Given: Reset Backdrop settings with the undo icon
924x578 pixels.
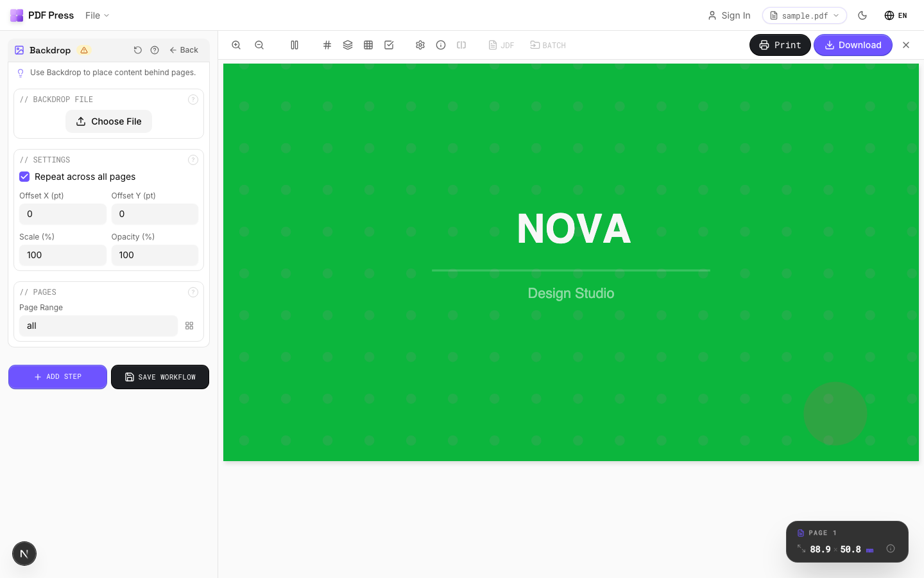Looking at the screenshot, I should 137,50.
